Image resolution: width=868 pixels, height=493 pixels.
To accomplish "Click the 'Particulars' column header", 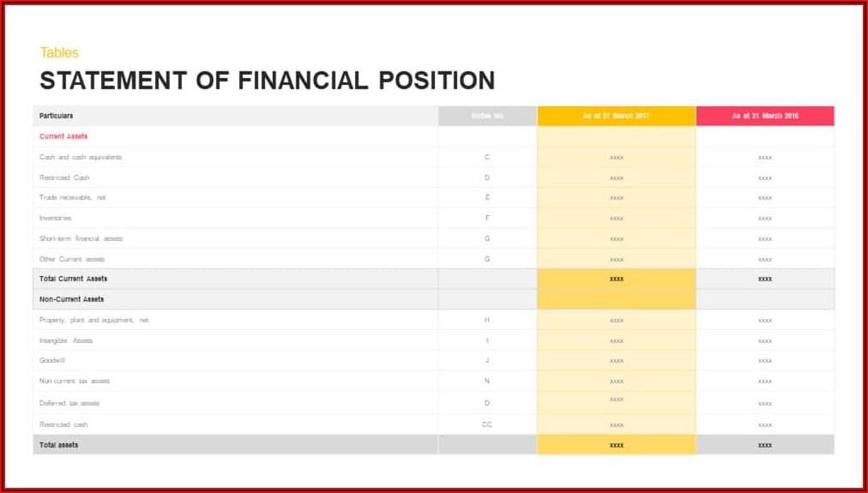I will pyautogui.click(x=57, y=116).
